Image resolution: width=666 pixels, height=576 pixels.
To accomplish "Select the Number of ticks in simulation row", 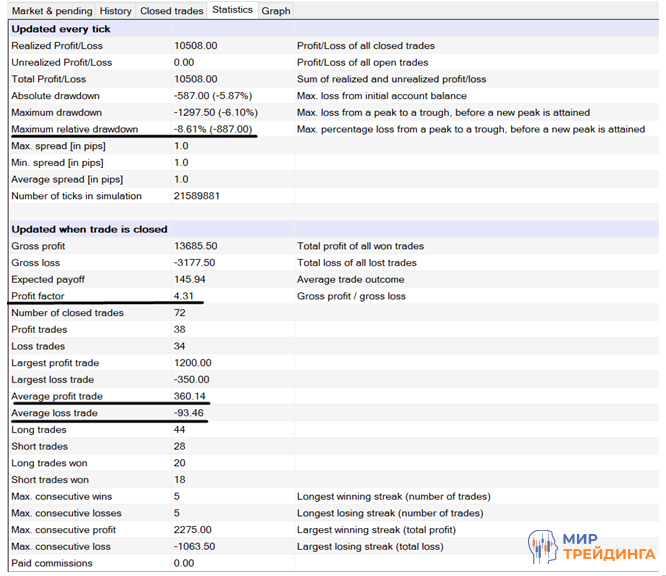I will (76, 196).
